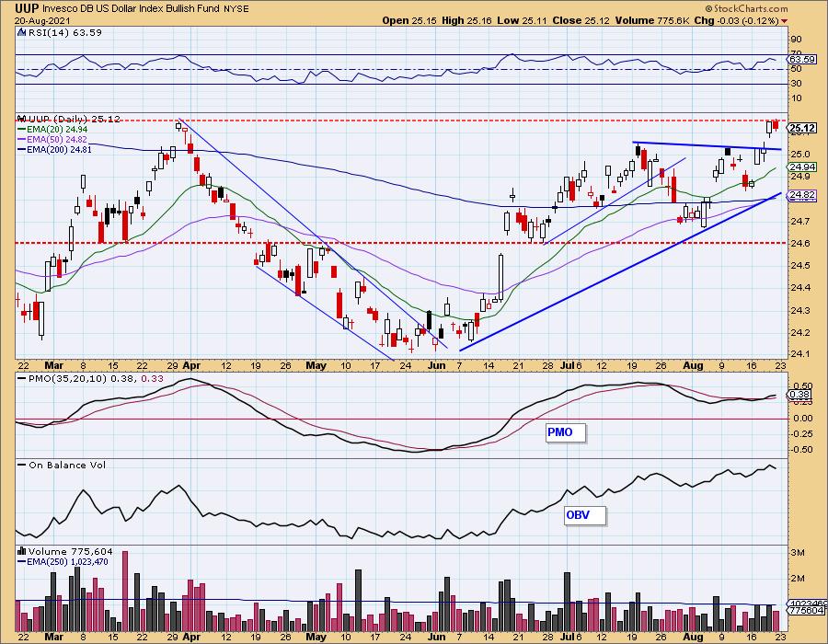Viewport: 828px width, 644px height.
Task: Click the Jun label on price panel date axis
Action: (436, 365)
